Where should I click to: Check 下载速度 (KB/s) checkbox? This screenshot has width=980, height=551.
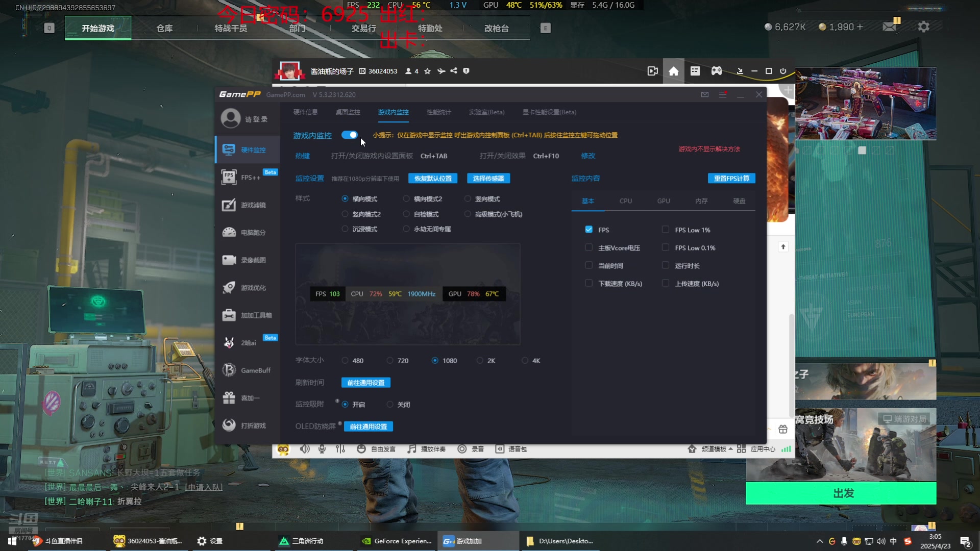coord(589,283)
